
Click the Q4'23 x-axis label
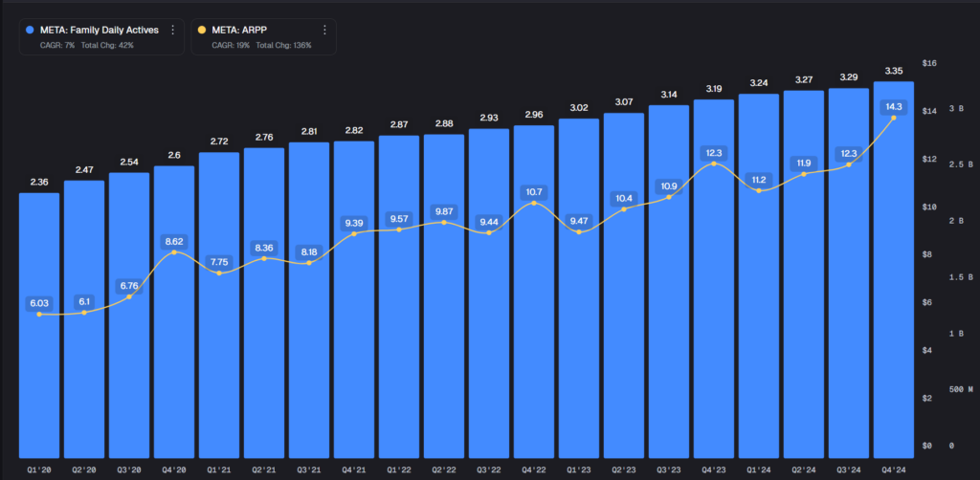(x=714, y=469)
